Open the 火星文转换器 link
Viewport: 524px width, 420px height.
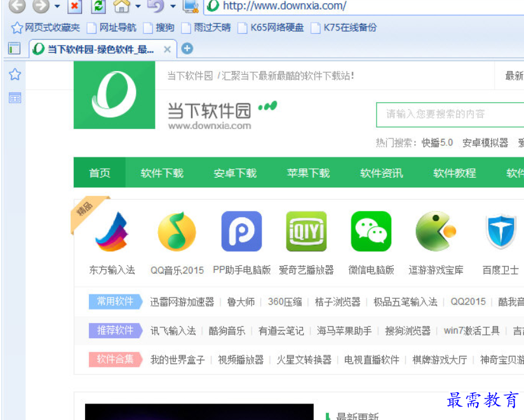click(x=304, y=360)
